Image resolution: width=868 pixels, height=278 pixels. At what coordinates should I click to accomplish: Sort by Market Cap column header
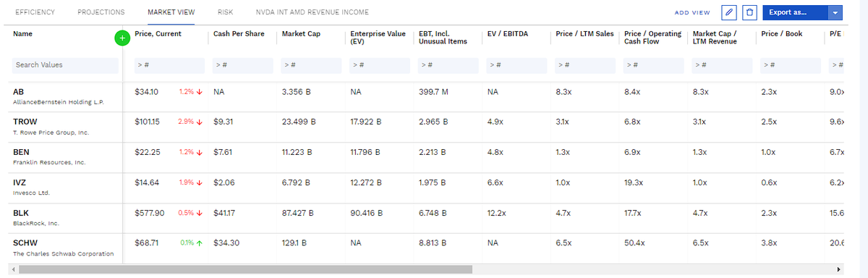pyautogui.click(x=301, y=34)
